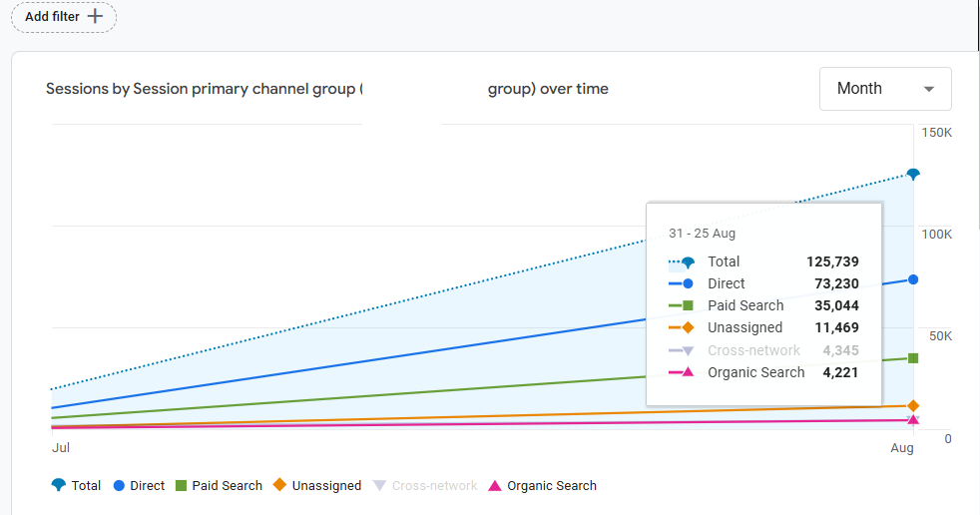Click the blue Direct legend circle icon
Viewport: 980px width, 515px height.
(x=119, y=486)
